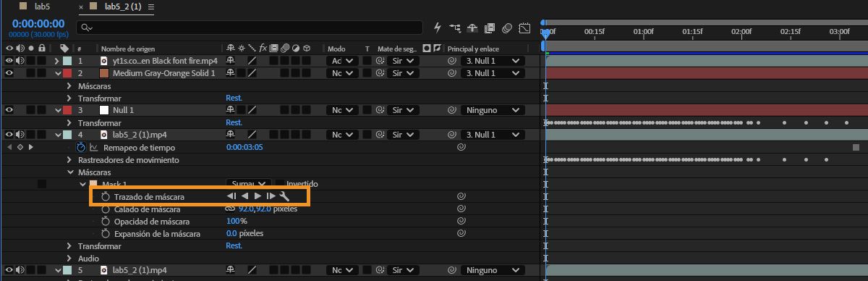Click label color of Null 1 layer
The height and width of the screenshot is (281, 868).
pos(67,110)
